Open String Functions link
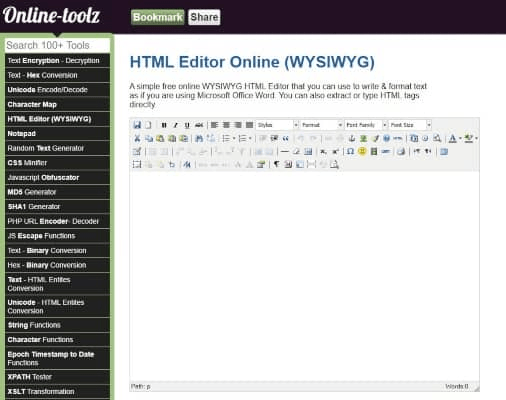This screenshot has width=506, height=400. tap(57, 325)
